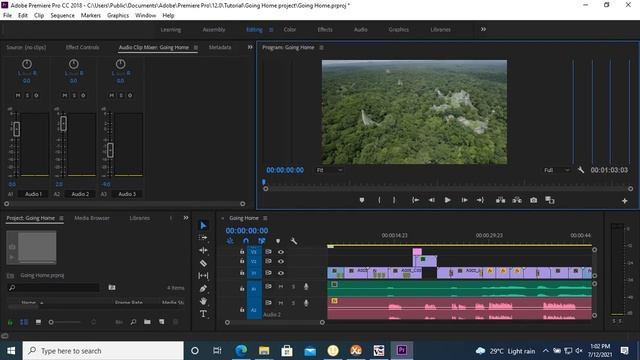The image size is (640, 360).
Task: Hide the V1 track with eye icon
Action: (281, 273)
